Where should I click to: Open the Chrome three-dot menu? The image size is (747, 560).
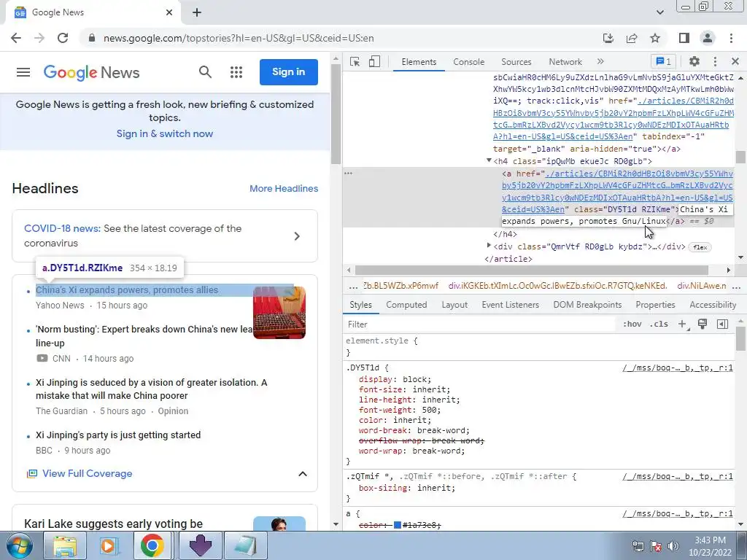pos(731,38)
